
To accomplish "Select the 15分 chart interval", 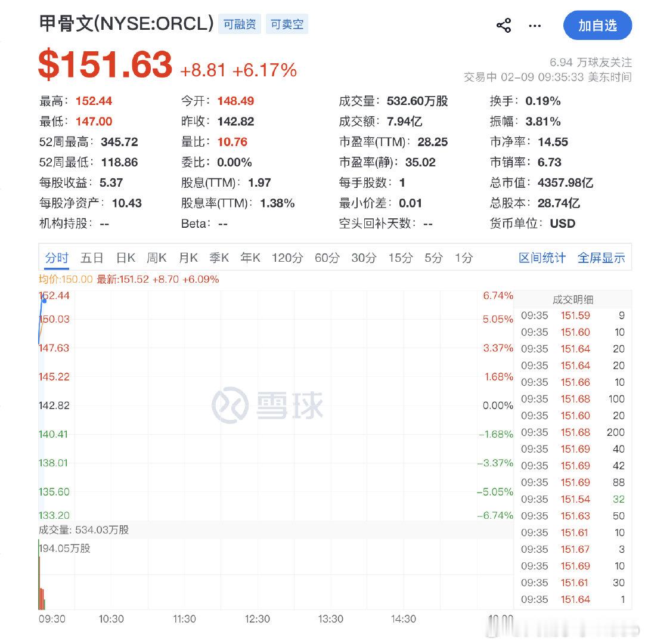I will click(x=401, y=258).
